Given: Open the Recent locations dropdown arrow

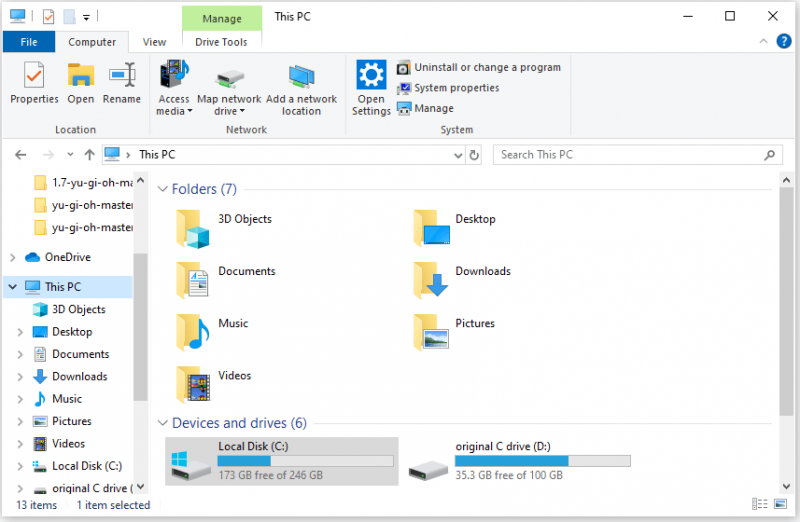Looking at the screenshot, I should [70, 154].
